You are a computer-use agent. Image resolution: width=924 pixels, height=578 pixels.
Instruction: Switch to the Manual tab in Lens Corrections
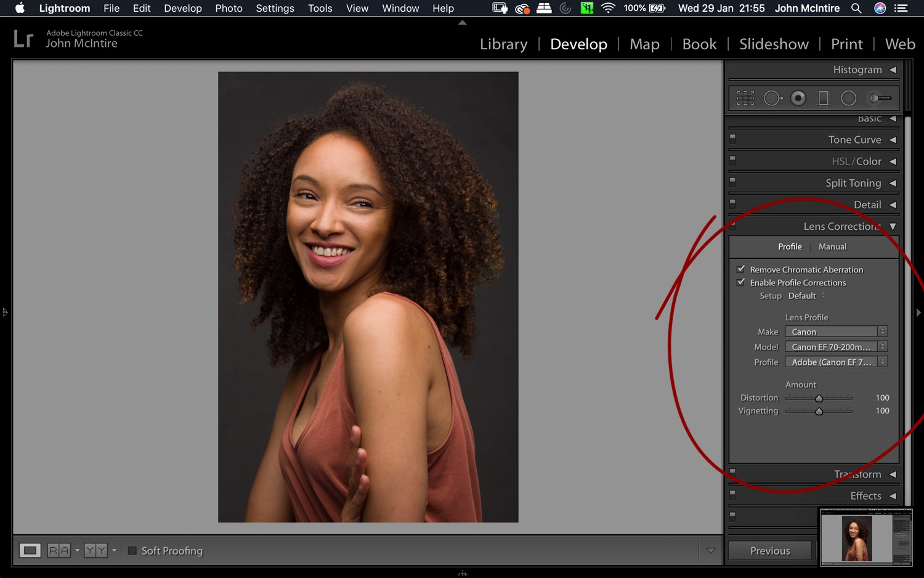tap(832, 246)
